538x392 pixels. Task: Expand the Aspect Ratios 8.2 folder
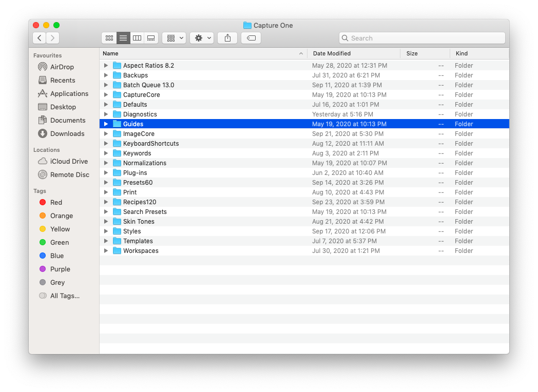coord(106,65)
